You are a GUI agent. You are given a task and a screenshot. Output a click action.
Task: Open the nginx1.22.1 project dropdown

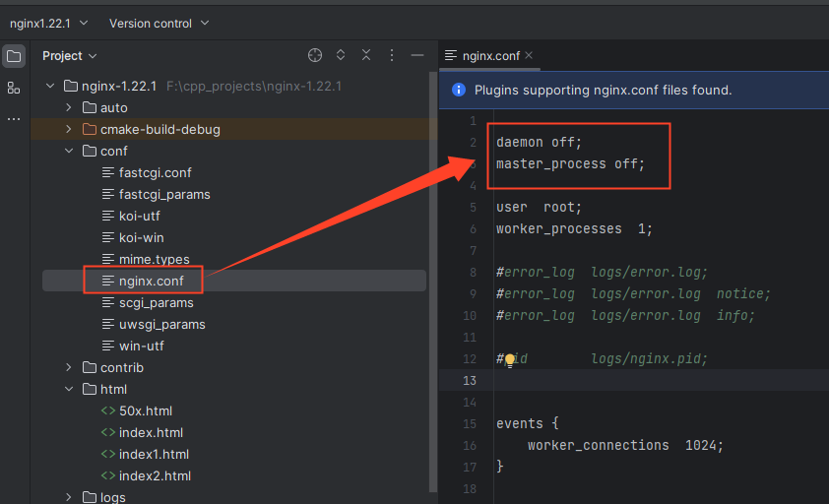[48, 24]
